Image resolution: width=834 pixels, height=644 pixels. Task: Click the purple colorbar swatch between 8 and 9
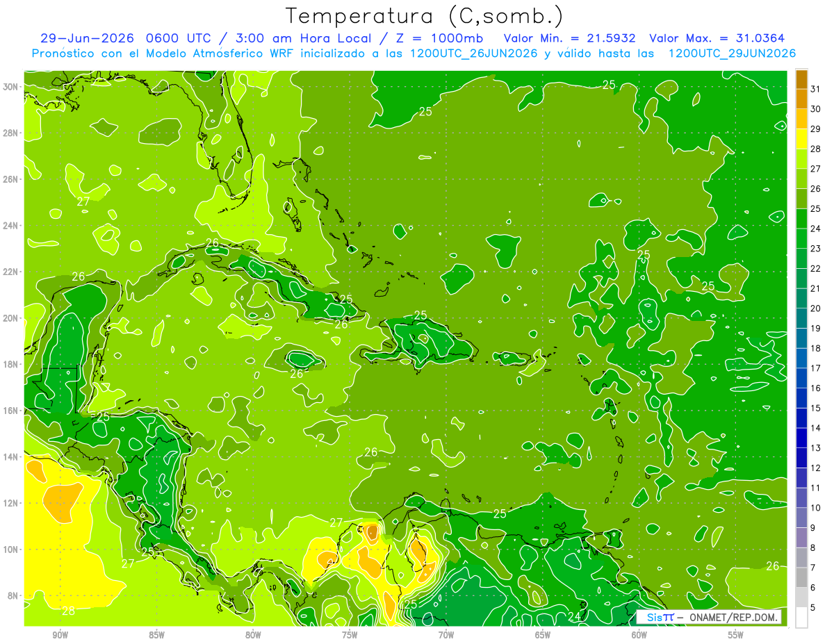(x=801, y=538)
